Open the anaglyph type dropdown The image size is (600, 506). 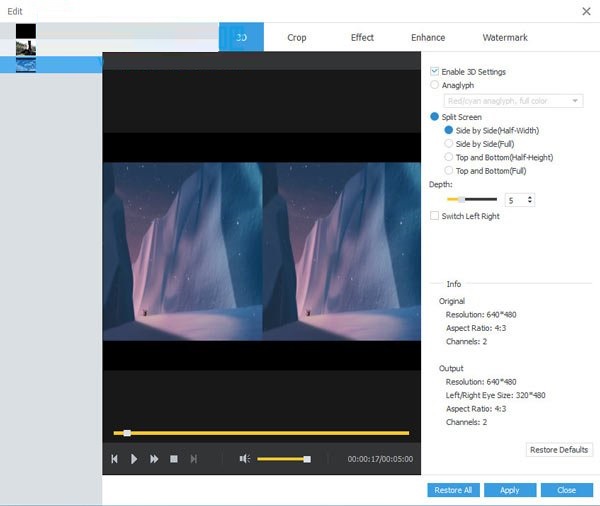click(x=513, y=101)
